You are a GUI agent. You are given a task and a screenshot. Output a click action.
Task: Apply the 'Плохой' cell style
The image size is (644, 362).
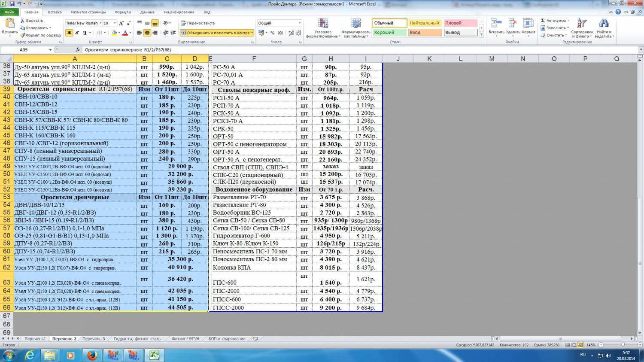[460, 23]
